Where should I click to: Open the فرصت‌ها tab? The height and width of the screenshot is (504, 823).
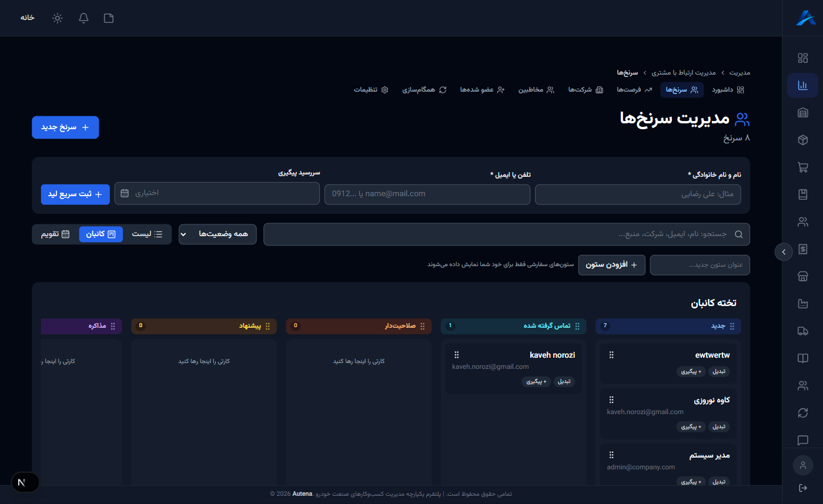point(634,90)
